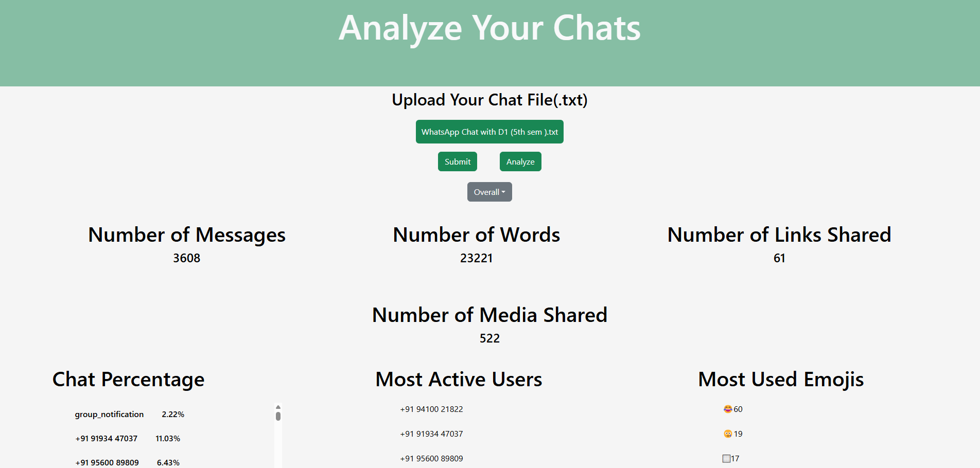Image resolution: width=980 pixels, height=468 pixels.
Task: Click the Analyze Your Chats page title
Action: 489,28
